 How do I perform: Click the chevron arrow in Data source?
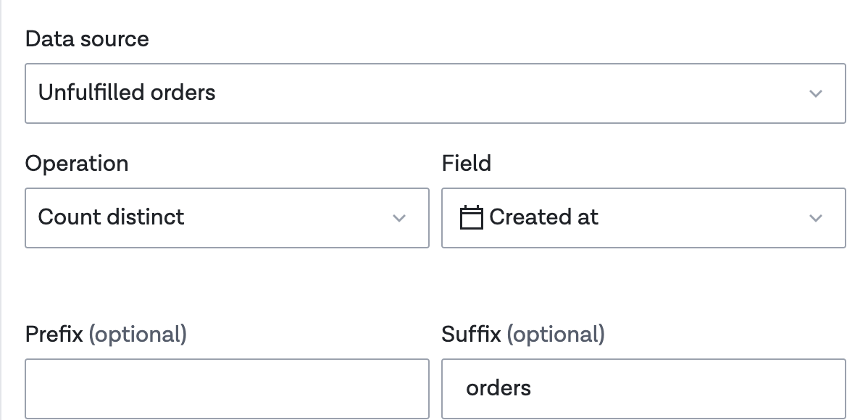click(816, 93)
